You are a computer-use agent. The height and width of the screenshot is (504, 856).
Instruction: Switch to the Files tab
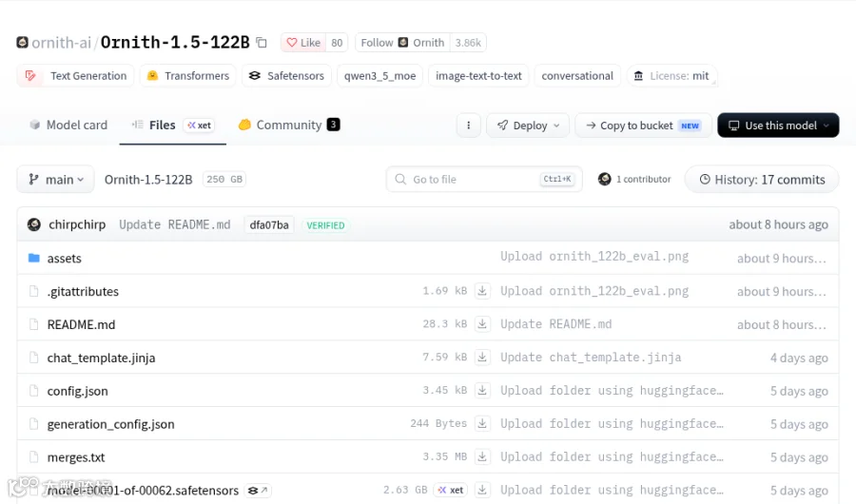(172, 125)
